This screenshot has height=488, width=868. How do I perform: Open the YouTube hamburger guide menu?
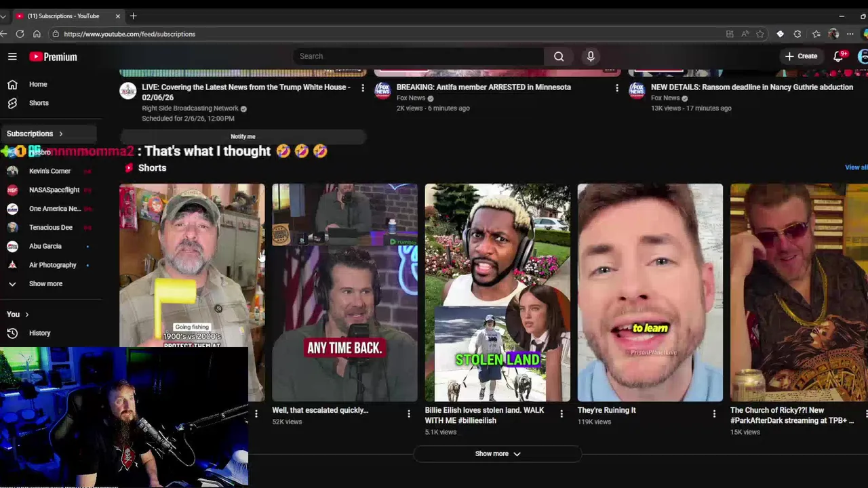point(12,57)
